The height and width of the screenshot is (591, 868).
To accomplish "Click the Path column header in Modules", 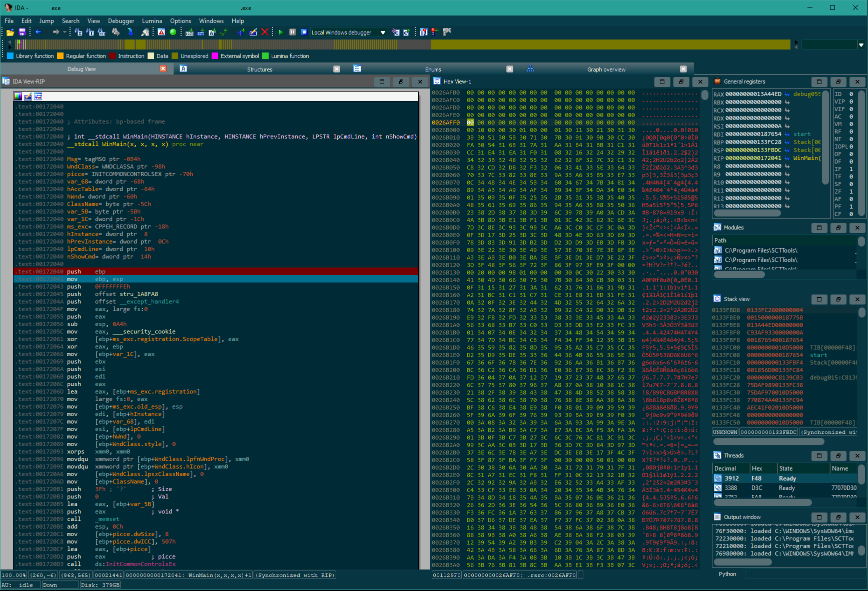I will (784, 240).
